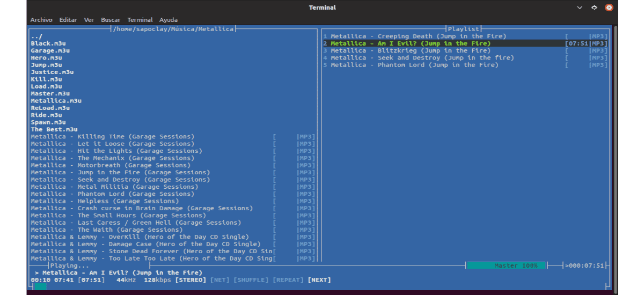Open the Buscar menu
Viewport: 644px width, 295px height.
click(111, 20)
